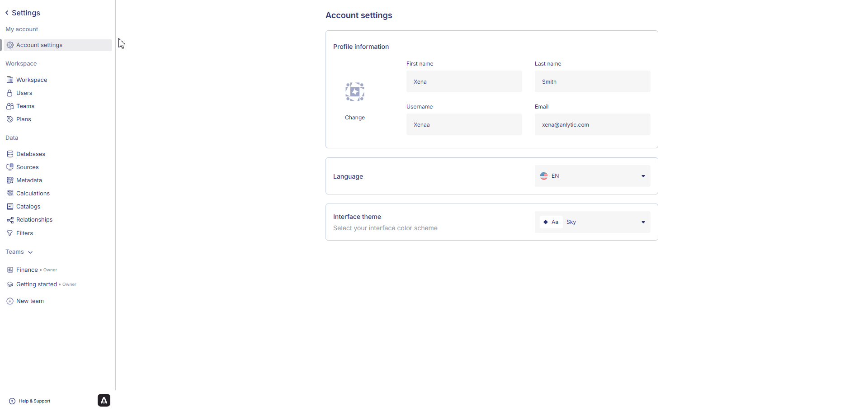Open the Metadata section

click(x=29, y=180)
